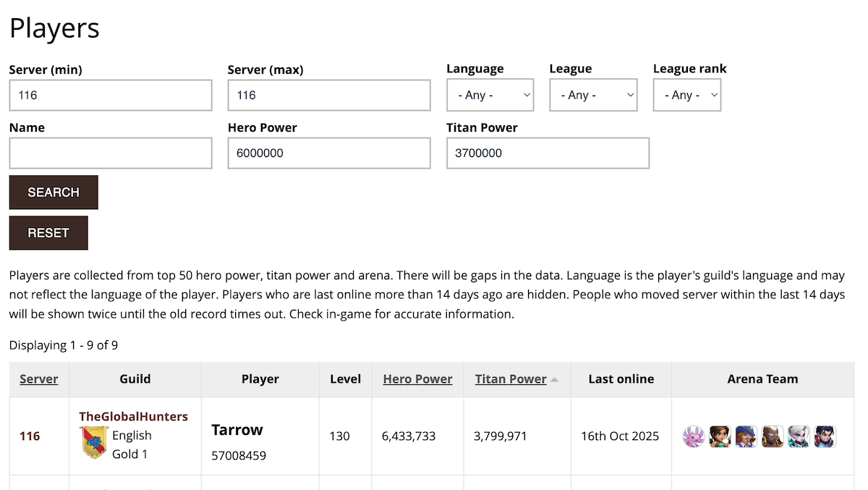Sort table by Hero Power column
The height and width of the screenshot is (490, 868).
tap(417, 379)
